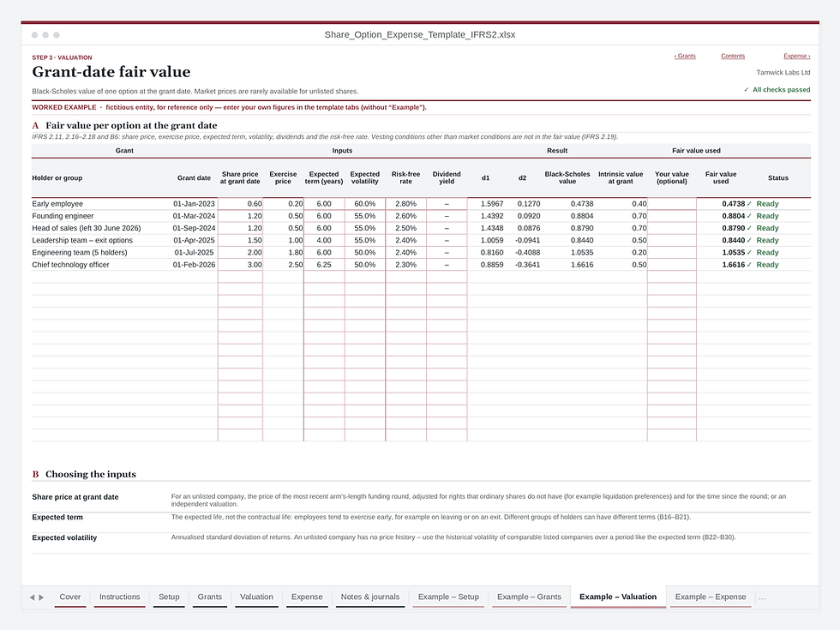Click 'Engineering team (5 holders)' row label
Screen dimensions: 840x630
(x=79, y=252)
